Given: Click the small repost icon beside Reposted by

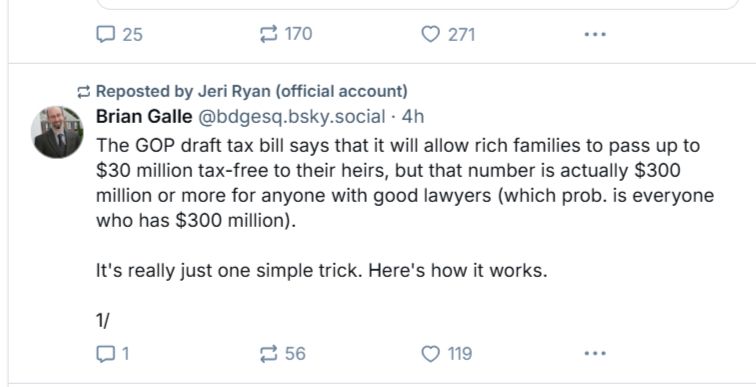Looking at the screenshot, I should coord(83,92).
